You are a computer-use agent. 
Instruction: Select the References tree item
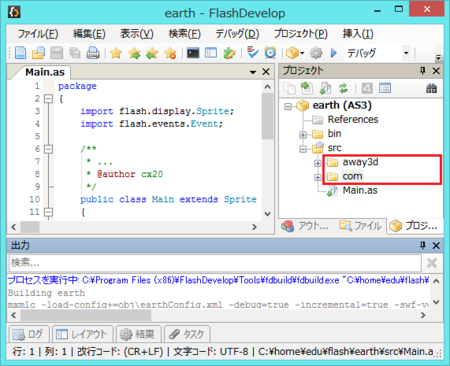pyautogui.click(x=353, y=119)
